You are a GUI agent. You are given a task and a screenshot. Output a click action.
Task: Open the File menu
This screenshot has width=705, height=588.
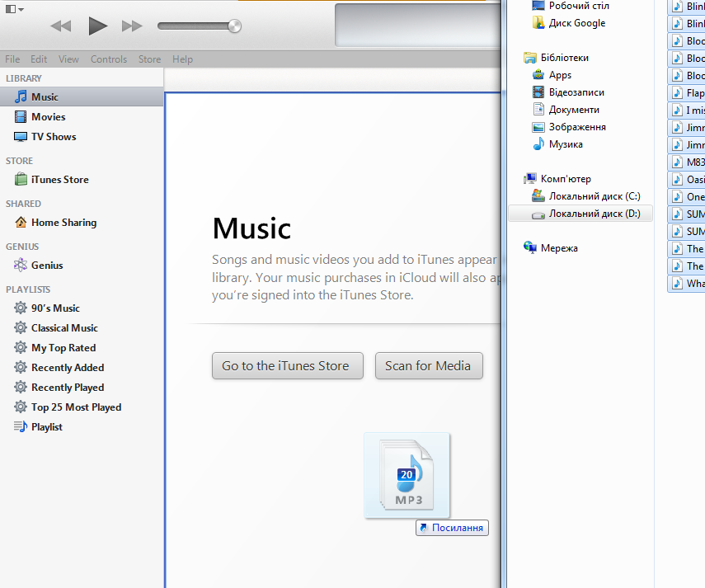point(12,59)
